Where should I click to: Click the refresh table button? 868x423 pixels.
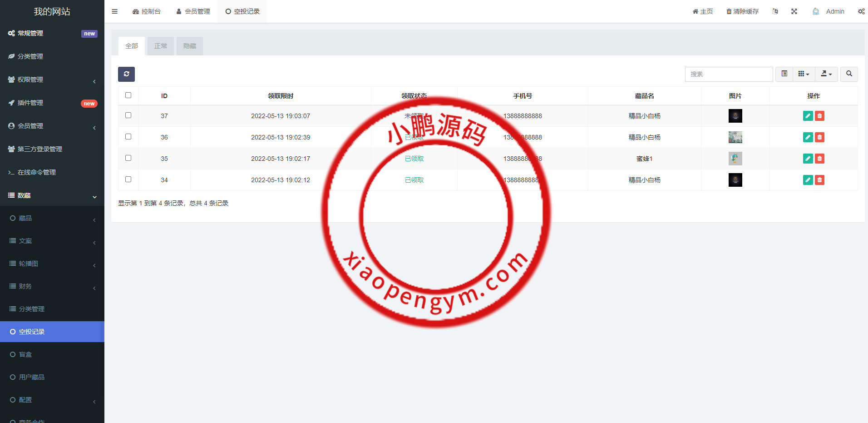coord(126,74)
